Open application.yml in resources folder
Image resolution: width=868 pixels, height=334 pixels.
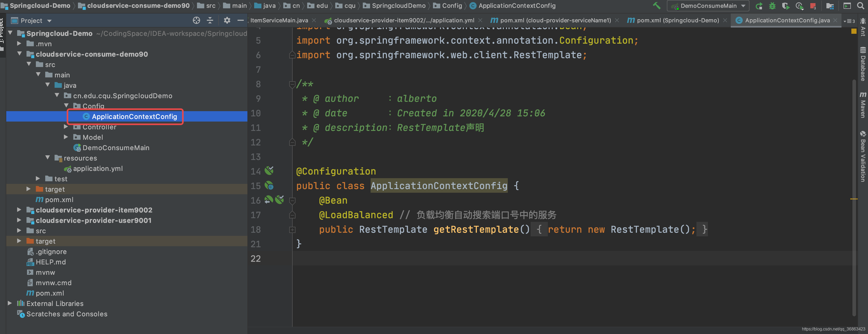[98, 169]
